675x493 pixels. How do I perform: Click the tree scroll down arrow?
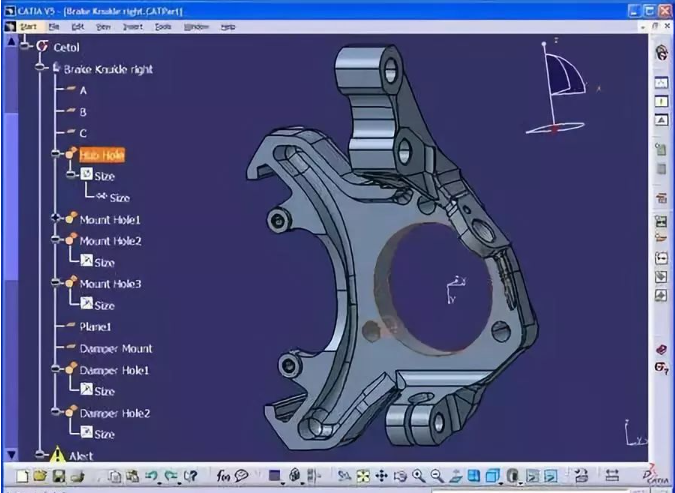[12, 454]
